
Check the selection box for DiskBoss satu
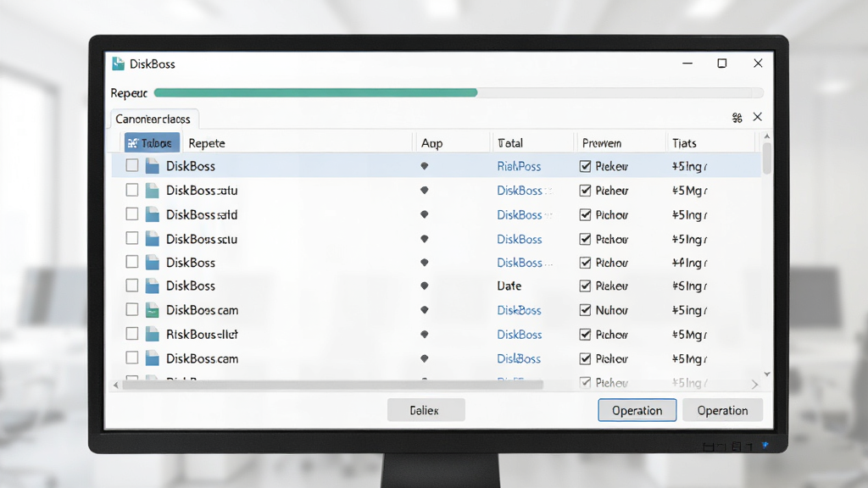[131, 190]
